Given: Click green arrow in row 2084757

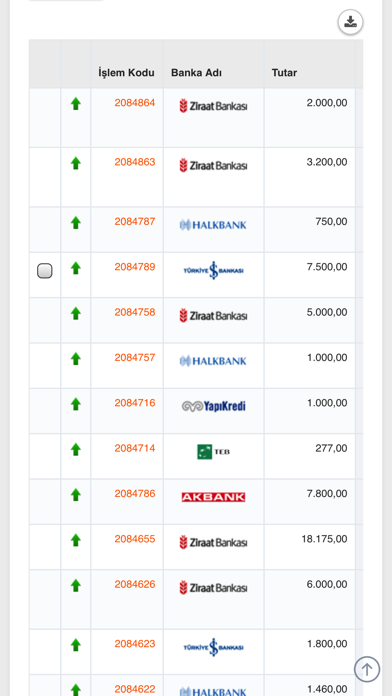Looking at the screenshot, I should (x=76, y=359).
